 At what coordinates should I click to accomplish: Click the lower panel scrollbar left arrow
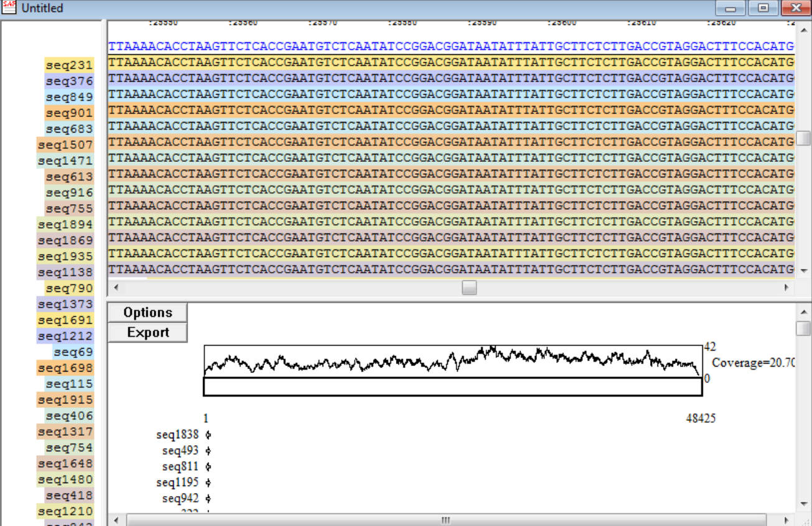pos(115,520)
